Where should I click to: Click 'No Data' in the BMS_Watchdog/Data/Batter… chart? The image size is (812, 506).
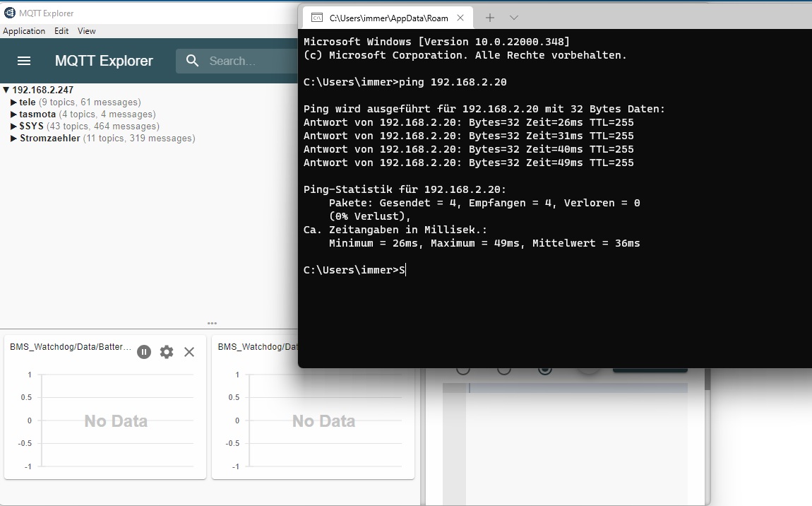click(x=116, y=421)
